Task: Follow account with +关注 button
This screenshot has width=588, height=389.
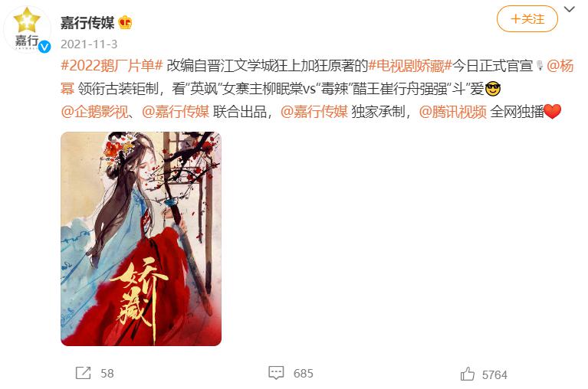Action: click(527, 19)
